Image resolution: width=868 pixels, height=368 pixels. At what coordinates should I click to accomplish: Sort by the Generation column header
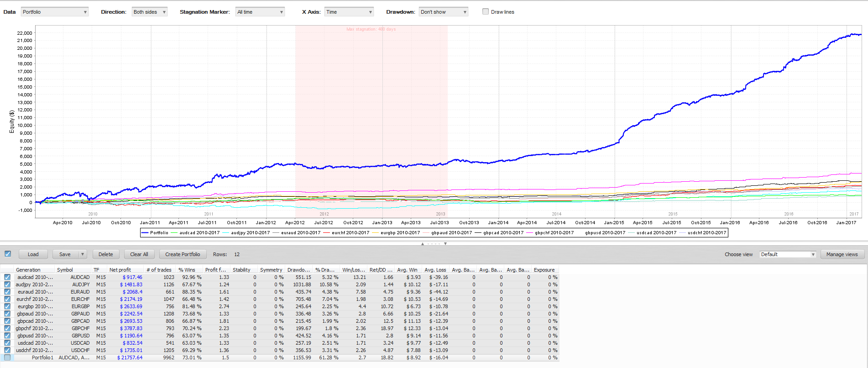click(34, 270)
